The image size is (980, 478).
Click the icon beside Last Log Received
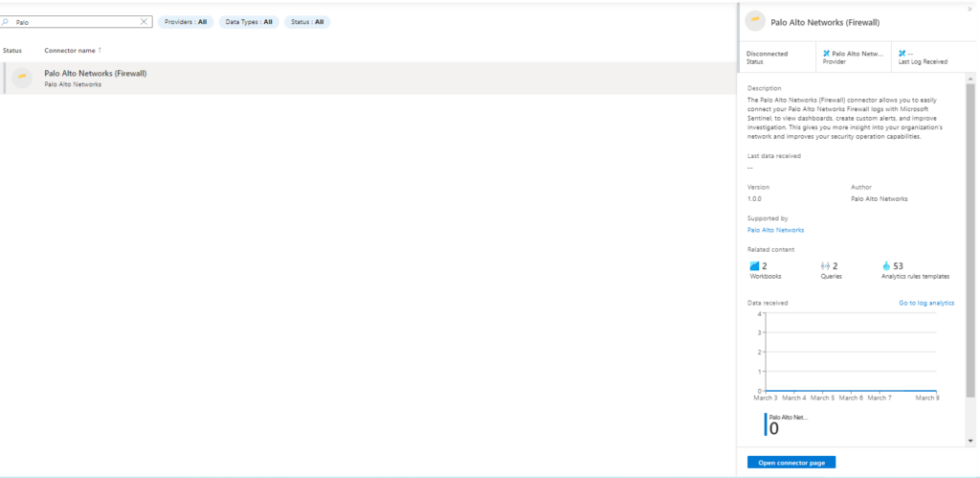click(902, 54)
